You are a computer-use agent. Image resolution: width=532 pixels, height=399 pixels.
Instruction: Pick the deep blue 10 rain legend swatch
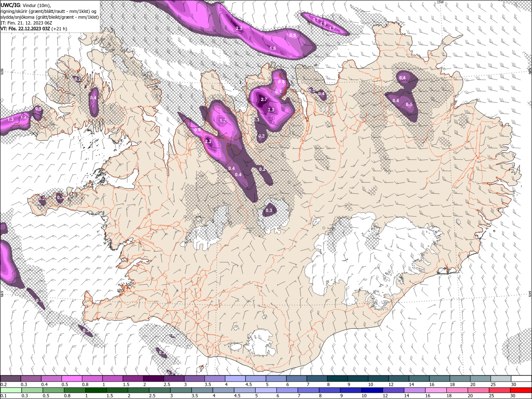click(x=372, y=390)
